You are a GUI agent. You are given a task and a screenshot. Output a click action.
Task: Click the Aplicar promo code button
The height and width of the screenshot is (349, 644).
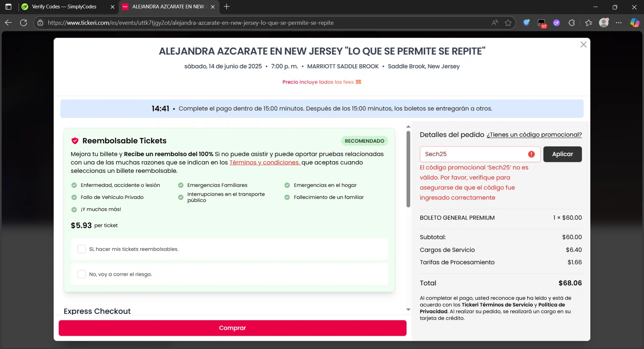(562, 154)
